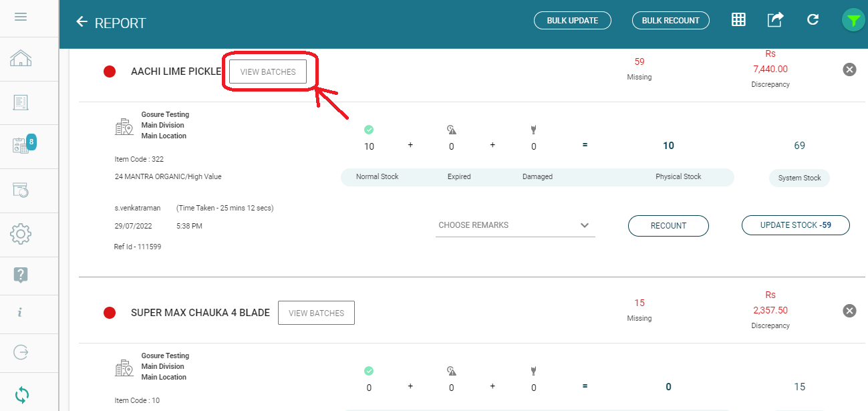Viewport: 868px width, 411px height.
Task: Click Time Taken - 25 mins 12 secs
Action: [225, 208]
